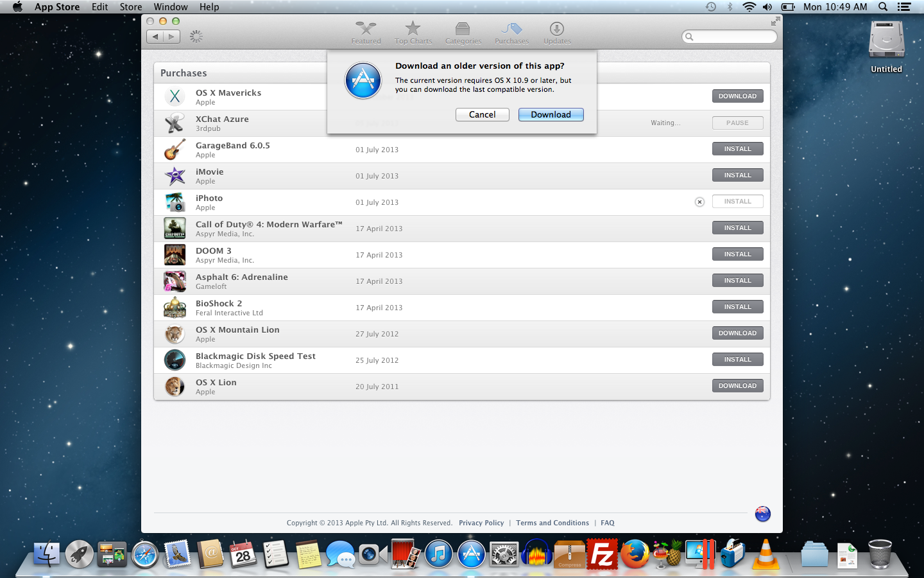Switch to the Purchases section
Viewport: 924px width, 578px height.
(x=511, y=33)
